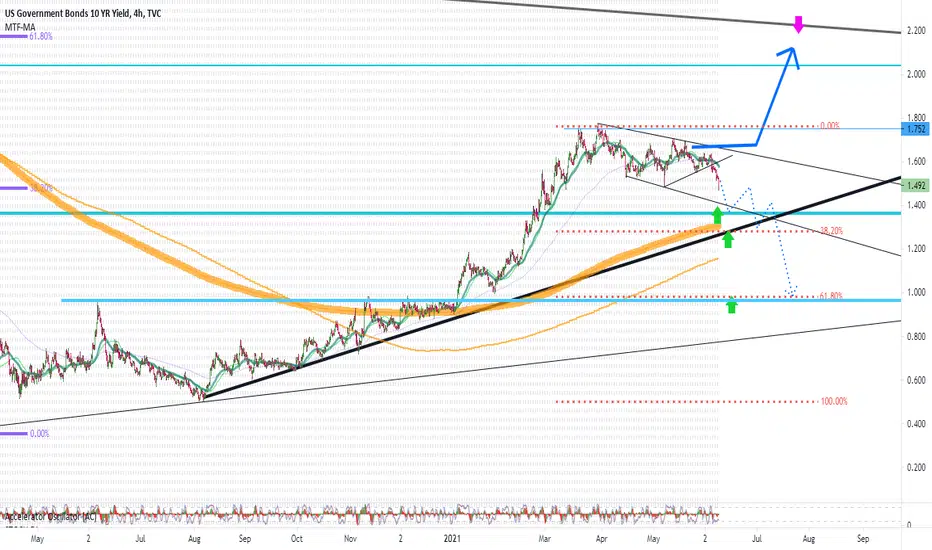Click 0.400 on the price axis
Viewport: 932px width, 550px height.
[916, 424]
